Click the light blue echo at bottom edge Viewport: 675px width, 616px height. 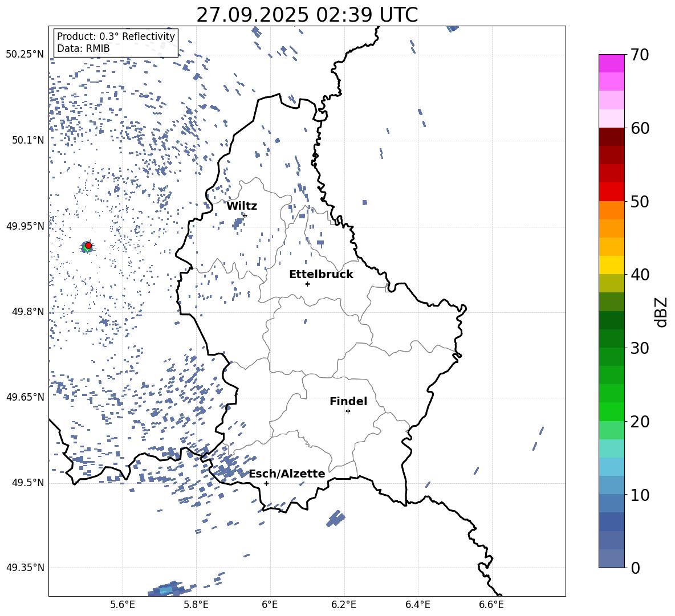pyautogui.click(x=166, y=590)
